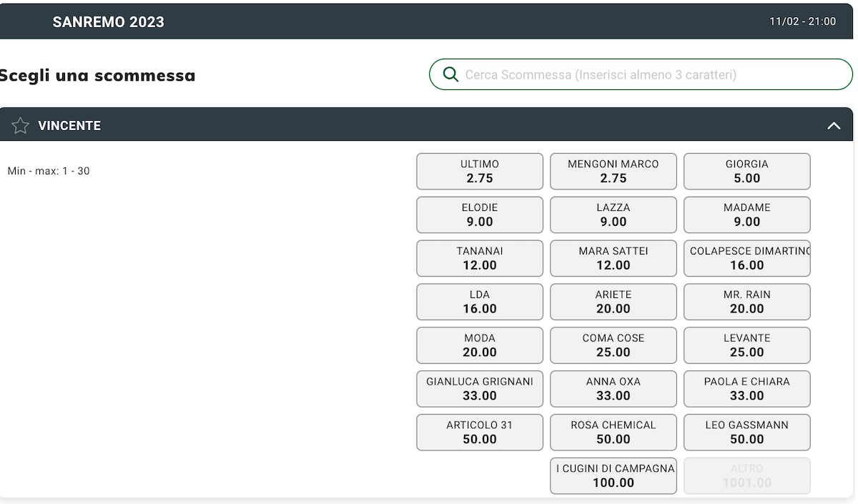The width and height of the screenshot is (858, 504).
Task: Click the search magnifier icon
Action: tap(450, 74)
